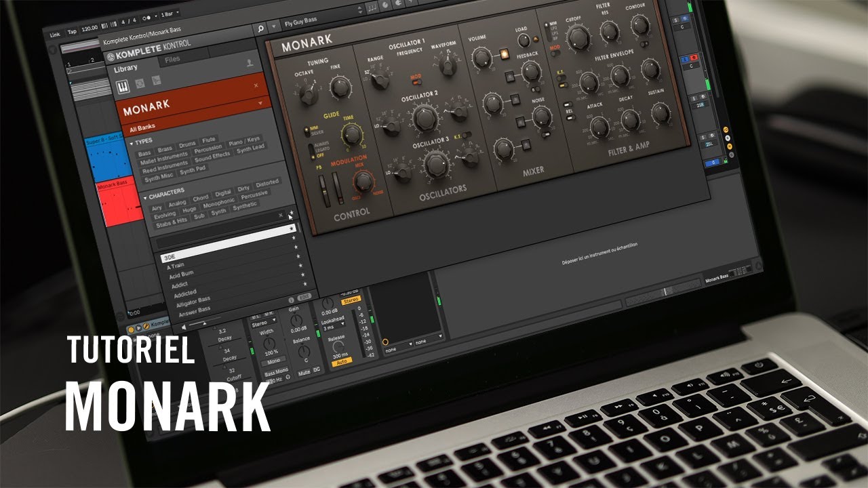This screenshot has width=868, height=488.
Task: Click the info icon below the preset list
Action: (x=291, y=299)
